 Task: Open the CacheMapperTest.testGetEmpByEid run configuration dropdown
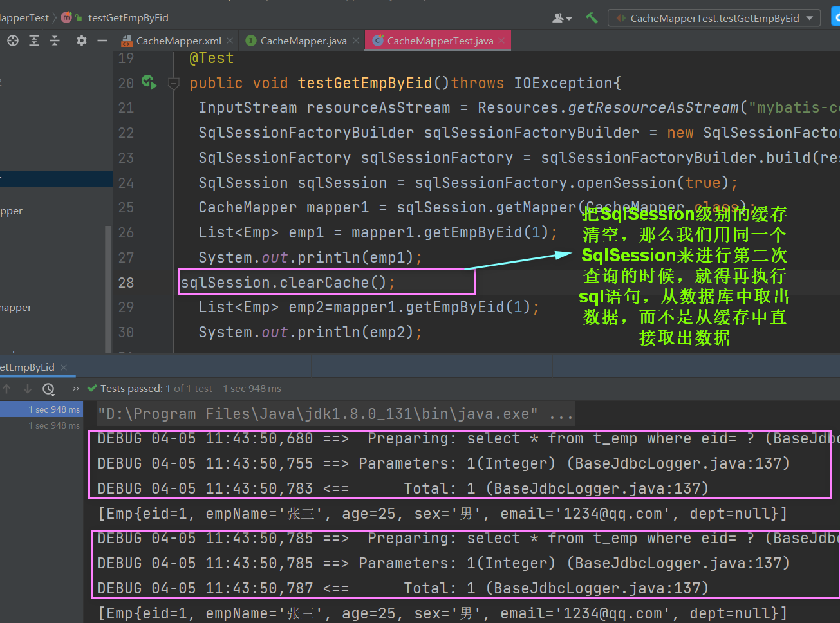(714, 18)
